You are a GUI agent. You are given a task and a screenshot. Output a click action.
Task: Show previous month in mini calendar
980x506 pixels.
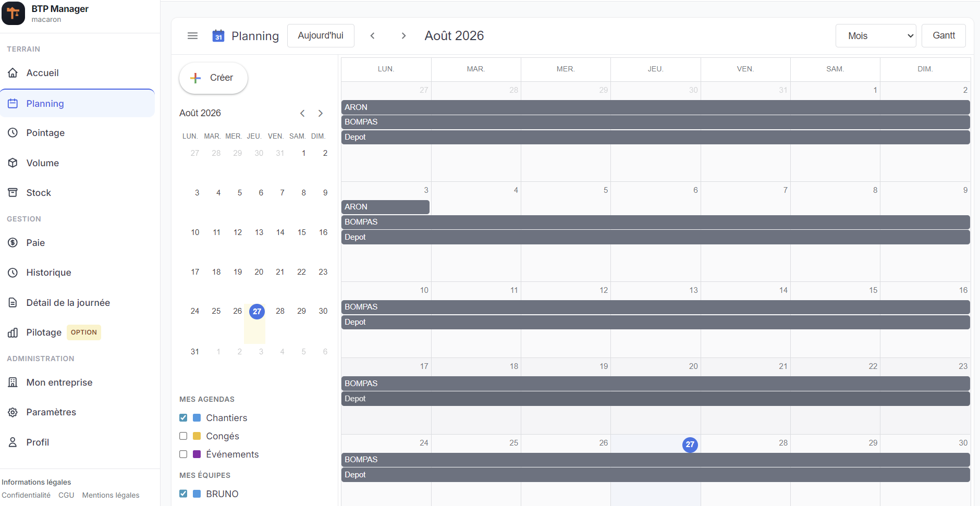coord(302,114)
